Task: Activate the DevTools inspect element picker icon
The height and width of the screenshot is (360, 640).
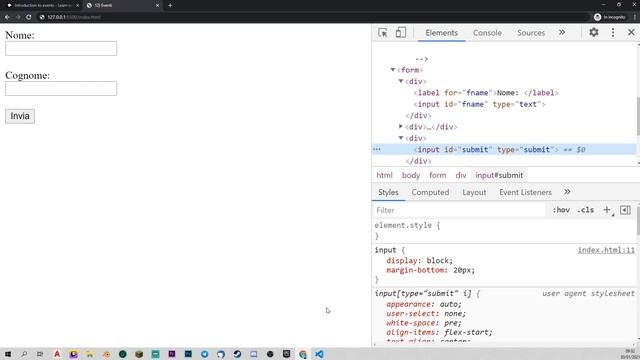Action: coord(382,33)
